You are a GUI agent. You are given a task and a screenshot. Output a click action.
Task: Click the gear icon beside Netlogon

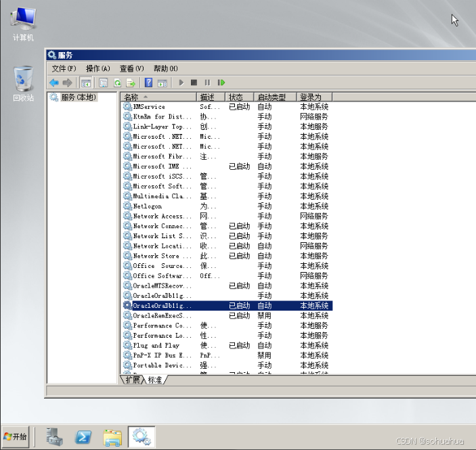pyautogui.click(x=127, y=206)
